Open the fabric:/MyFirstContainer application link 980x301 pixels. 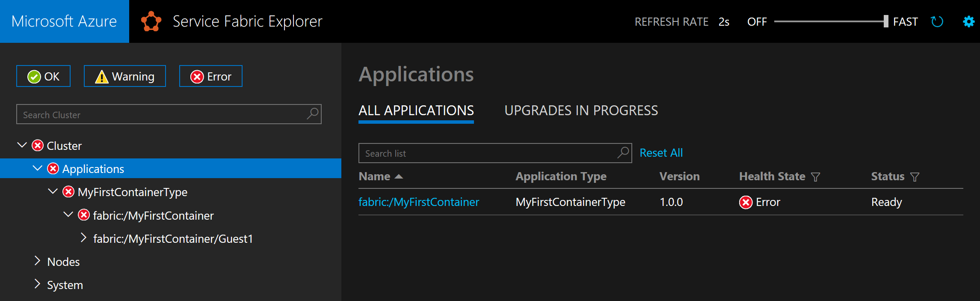[x=418, y=202]
